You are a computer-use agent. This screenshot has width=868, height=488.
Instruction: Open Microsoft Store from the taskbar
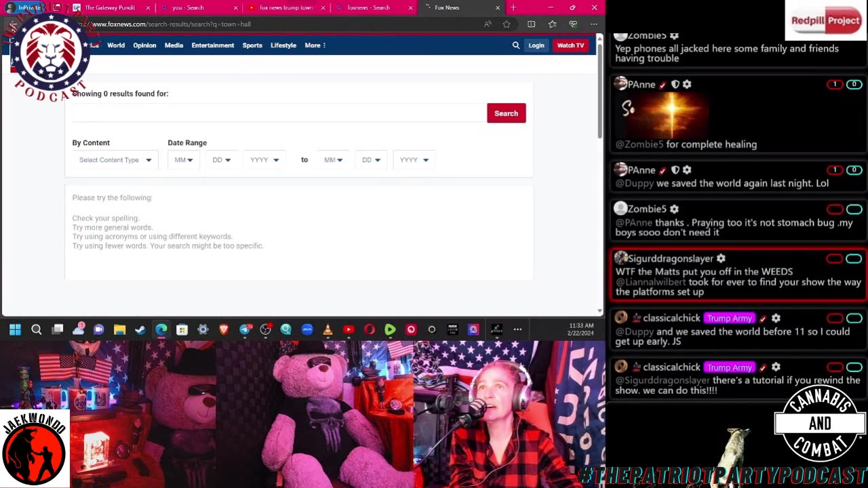coord(182,329)
